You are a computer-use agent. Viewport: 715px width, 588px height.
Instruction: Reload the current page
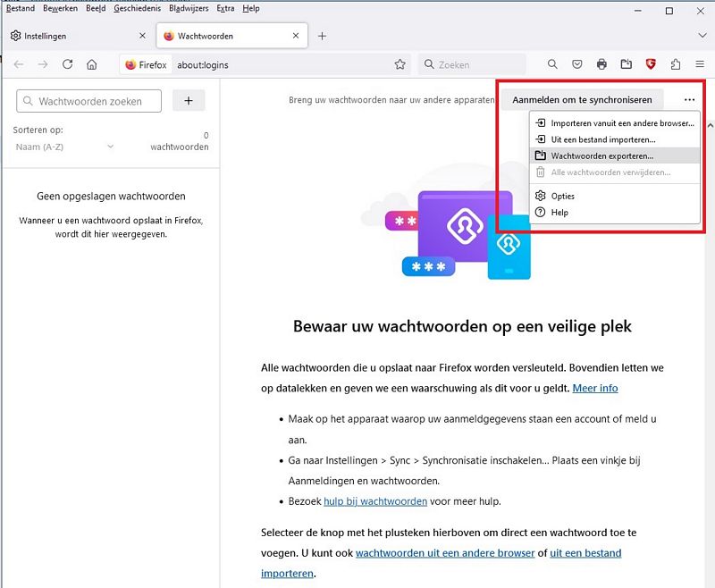coord(68,64)
